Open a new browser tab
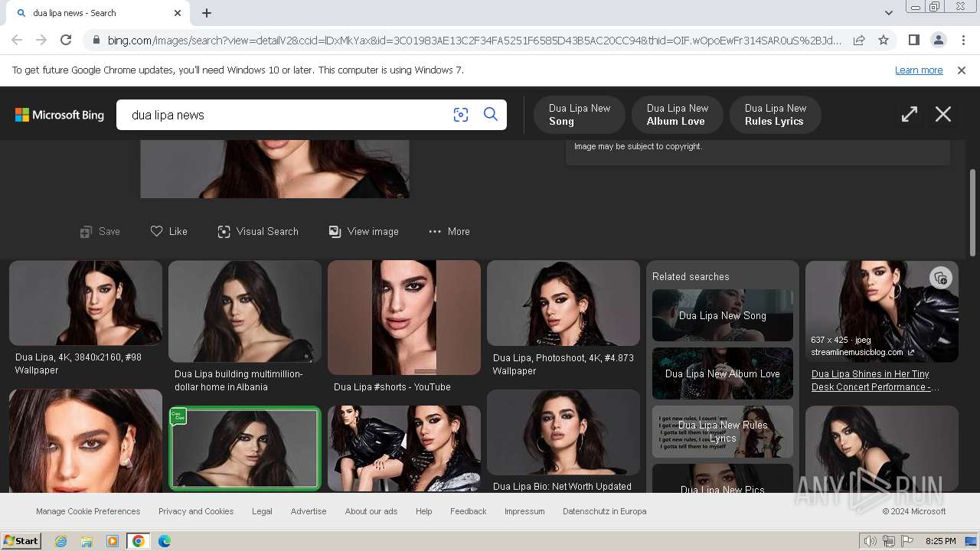 click(x=207, y=13)
